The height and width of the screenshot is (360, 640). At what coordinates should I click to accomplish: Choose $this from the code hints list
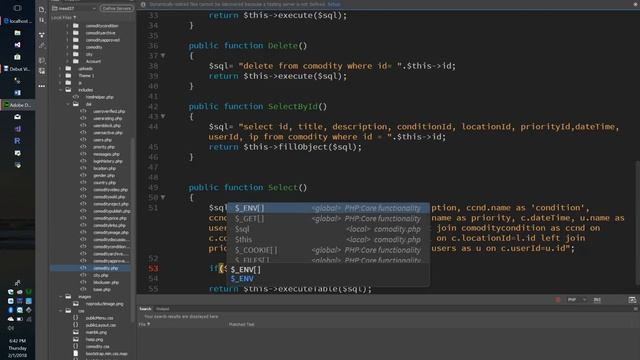[328, 240]
